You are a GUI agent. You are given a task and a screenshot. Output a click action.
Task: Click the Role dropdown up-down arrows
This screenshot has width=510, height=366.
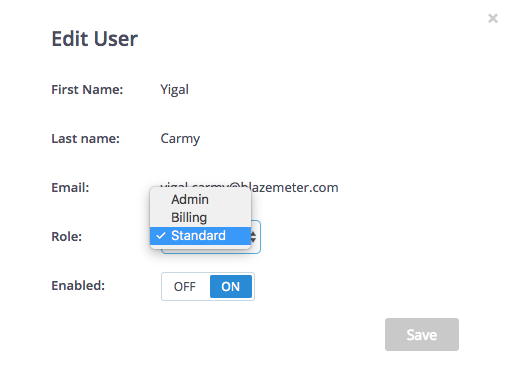[x=254, y=237]
